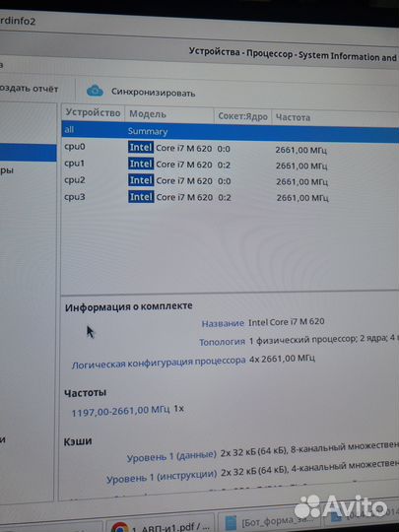Click cpu2 socket:core value 0:0
This screenshot has width=399, height=532.
(225, 181)
